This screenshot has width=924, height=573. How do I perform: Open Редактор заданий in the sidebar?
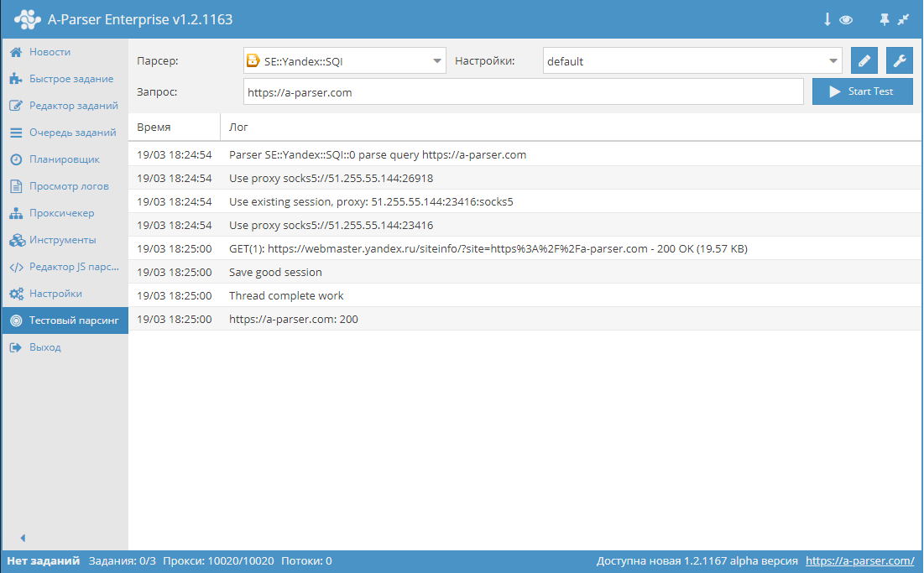[x=65, y=106]
